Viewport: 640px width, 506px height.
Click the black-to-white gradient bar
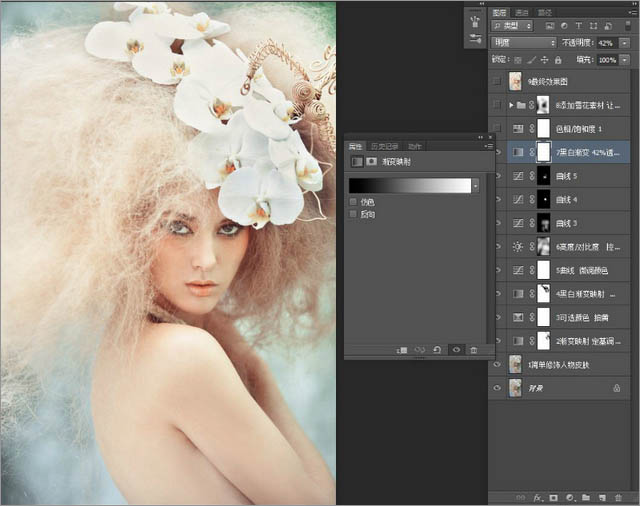click(409, 186)
